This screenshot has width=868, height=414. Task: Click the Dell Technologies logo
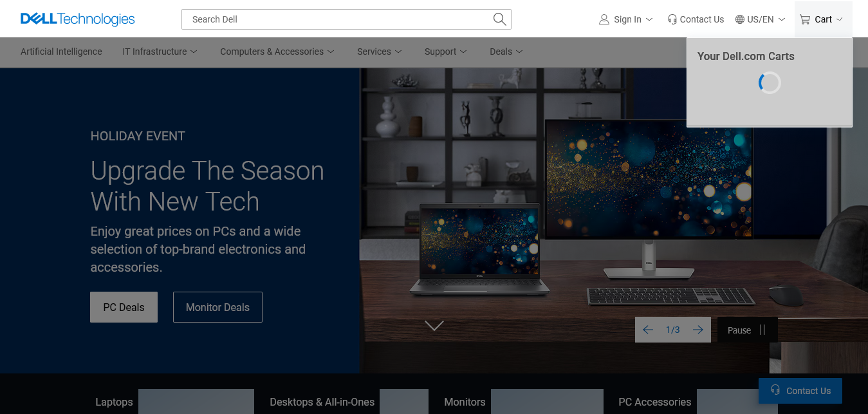[78, 19]
